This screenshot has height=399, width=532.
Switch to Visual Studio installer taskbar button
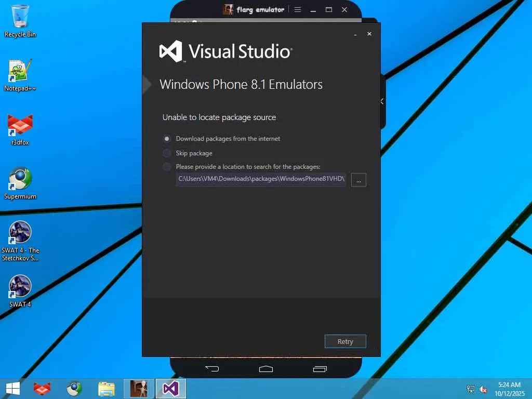[x=170, y=389]
